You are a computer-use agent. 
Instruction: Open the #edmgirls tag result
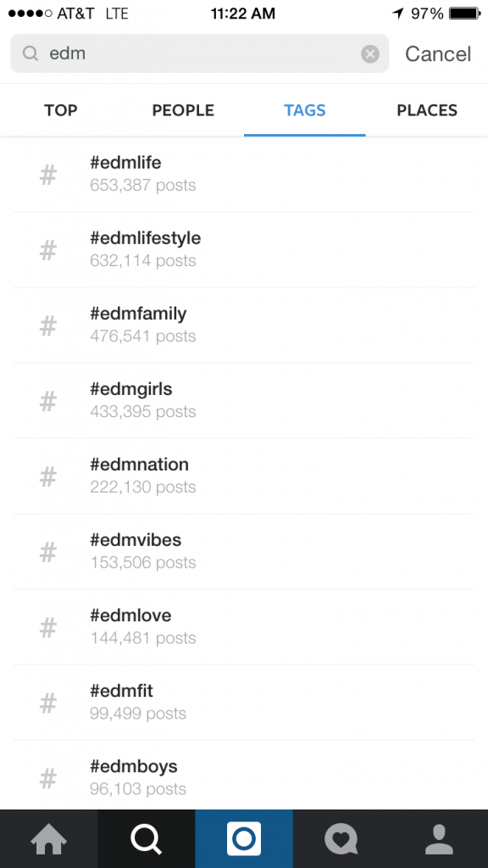[x=244, y=401]
